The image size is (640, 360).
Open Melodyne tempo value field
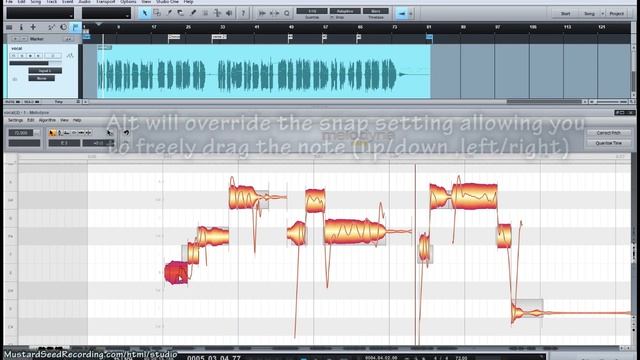22,133
